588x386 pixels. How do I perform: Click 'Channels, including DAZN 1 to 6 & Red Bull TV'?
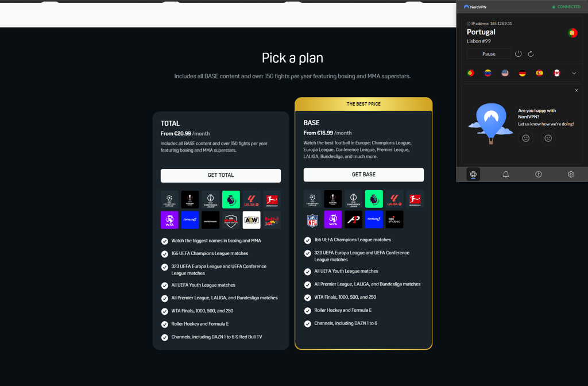(216, 337)
